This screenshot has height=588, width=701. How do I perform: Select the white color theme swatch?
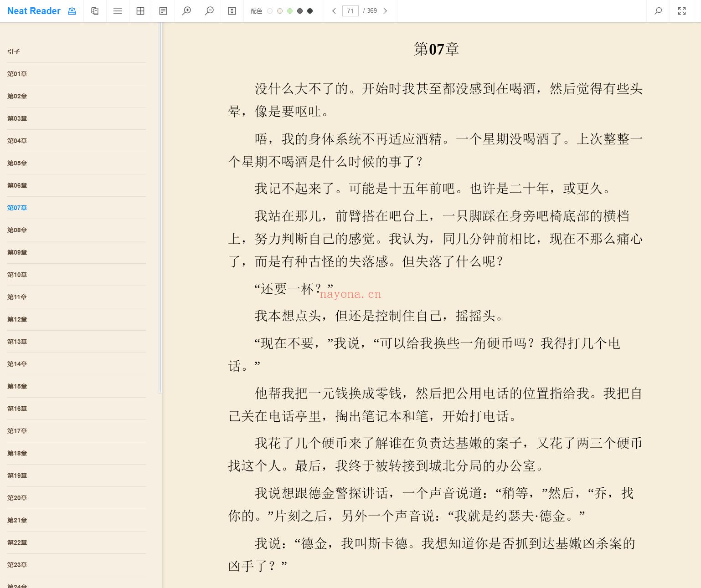click(270, 11)
